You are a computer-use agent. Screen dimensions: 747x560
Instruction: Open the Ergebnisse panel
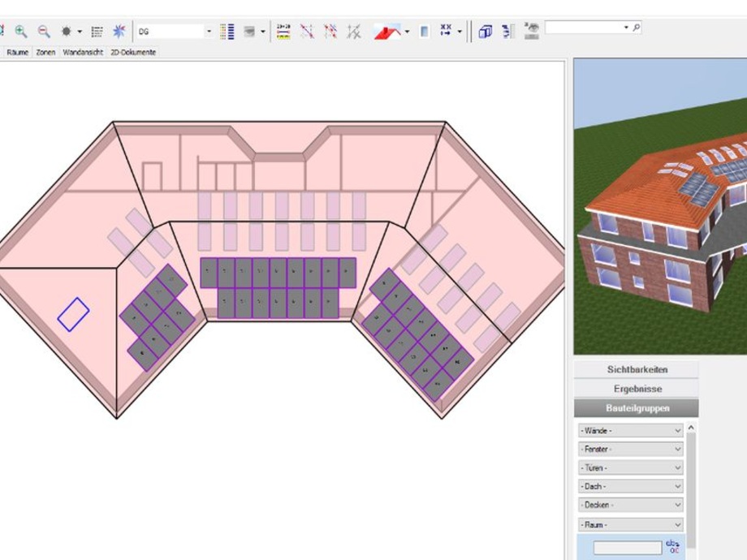pos(637,389)
